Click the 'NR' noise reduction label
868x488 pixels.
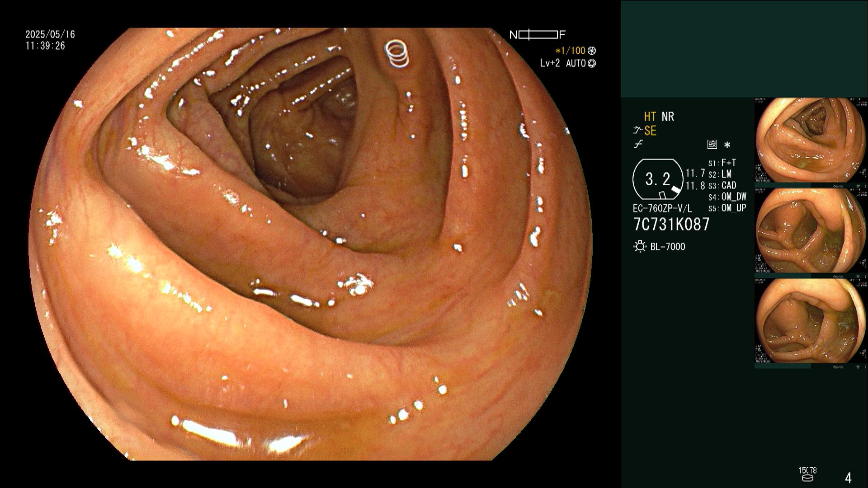pyautogui.click(x=668, y=117)
